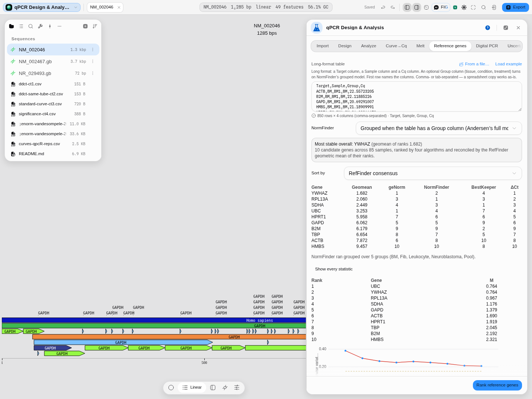Select NM_002467.gb sequence
This screenshot has height=399, width=532.
53,61
